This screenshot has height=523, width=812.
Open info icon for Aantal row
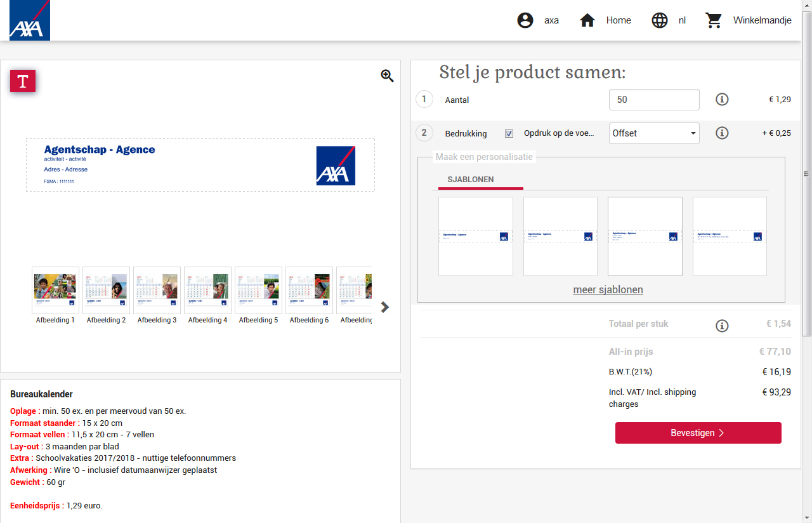point(722,100)
